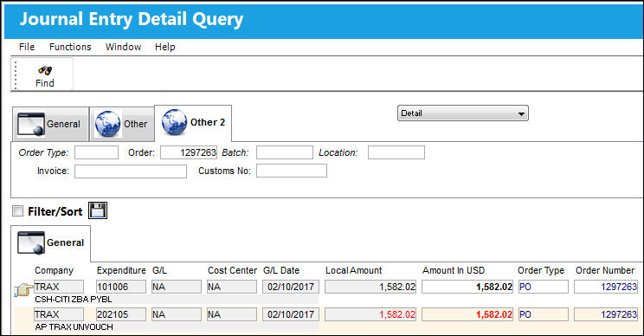
Task: Click the Local Amount column header
Action: pyautogui.click(x=354, y=270)
